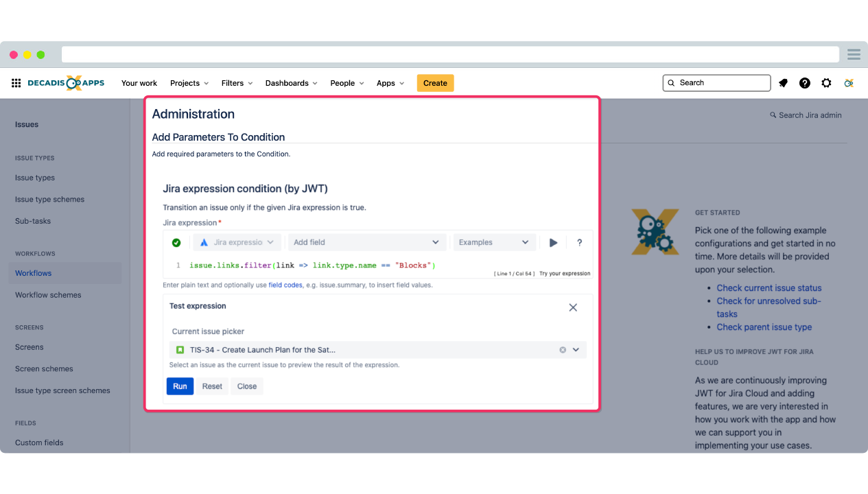Expand the People menu

(x=347, y=83)
